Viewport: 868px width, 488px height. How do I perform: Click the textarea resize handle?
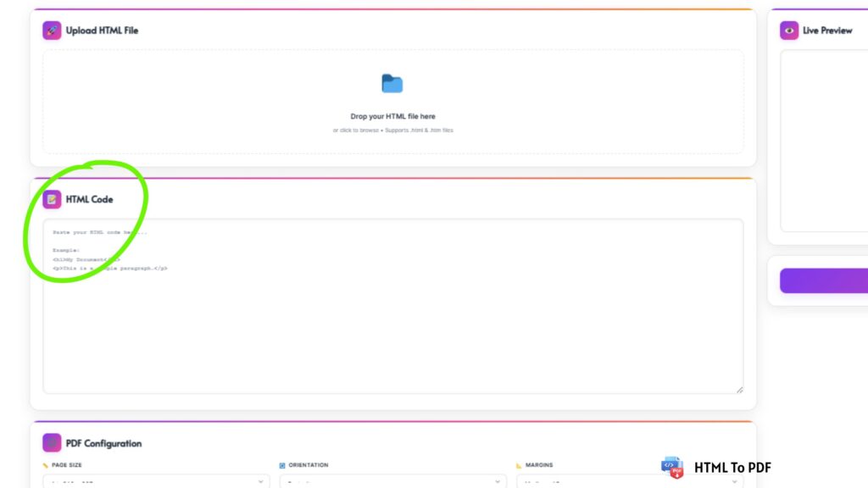[739, 388]
